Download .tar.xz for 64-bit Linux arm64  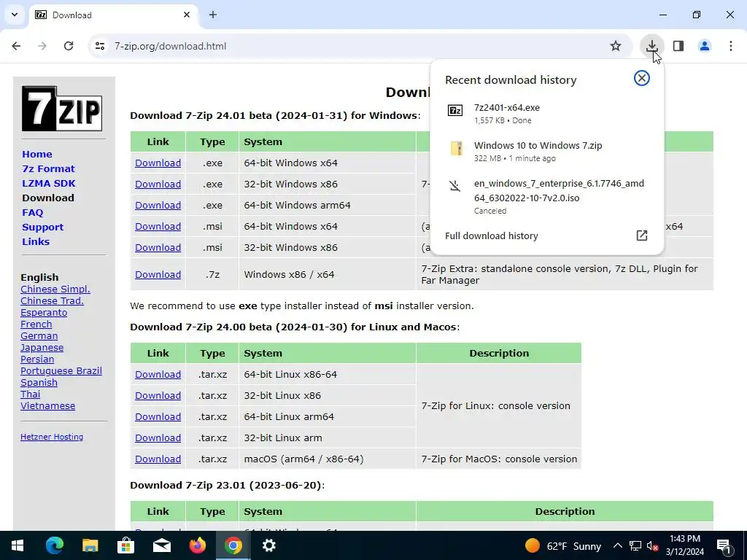coord(158,416)
